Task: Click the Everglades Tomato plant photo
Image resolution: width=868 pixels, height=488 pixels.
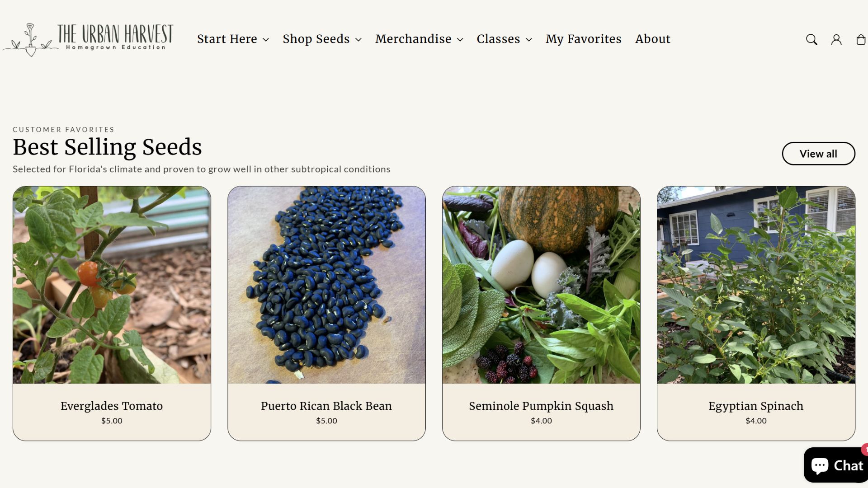Action: coord(112,285)
